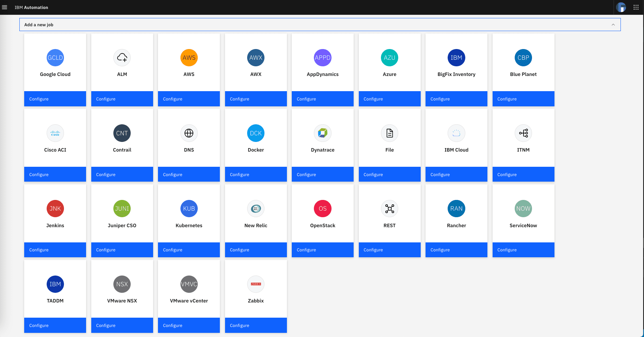Click the IBM Cloud icon
Viewport: 644px width, 337px height.
[456, 133]
